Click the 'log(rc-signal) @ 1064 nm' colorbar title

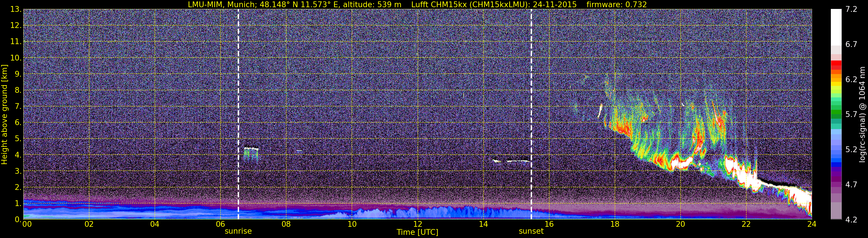[863, 114]
